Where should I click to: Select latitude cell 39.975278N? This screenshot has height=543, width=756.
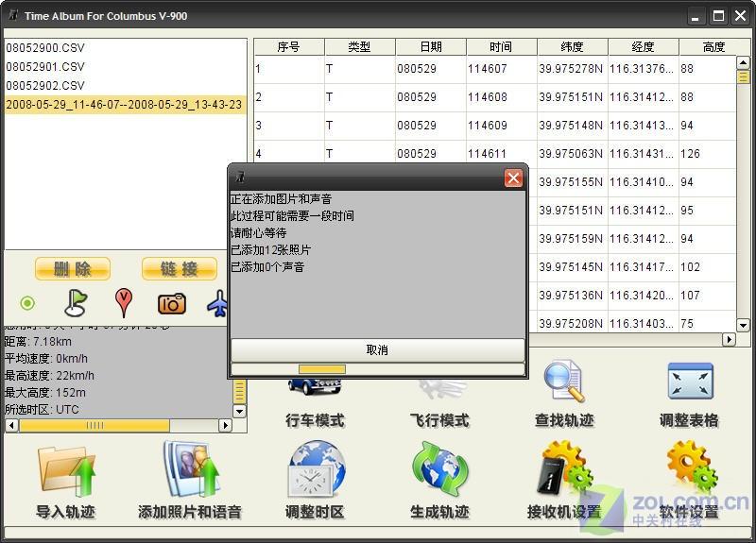(571, 69)
